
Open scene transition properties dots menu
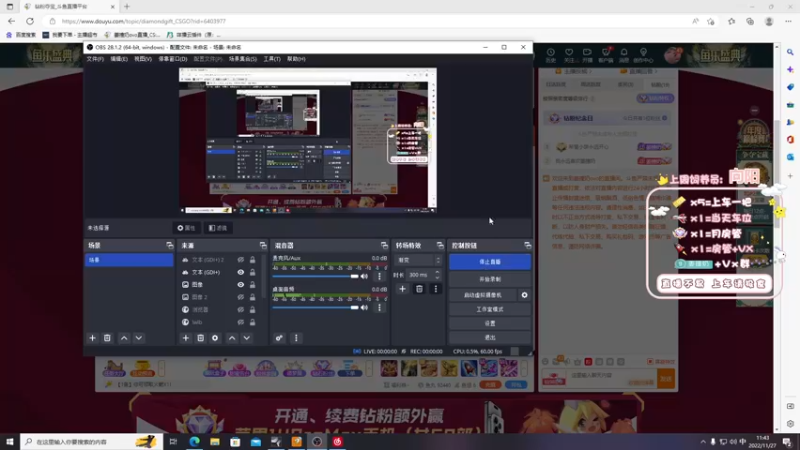pos(436,289)
